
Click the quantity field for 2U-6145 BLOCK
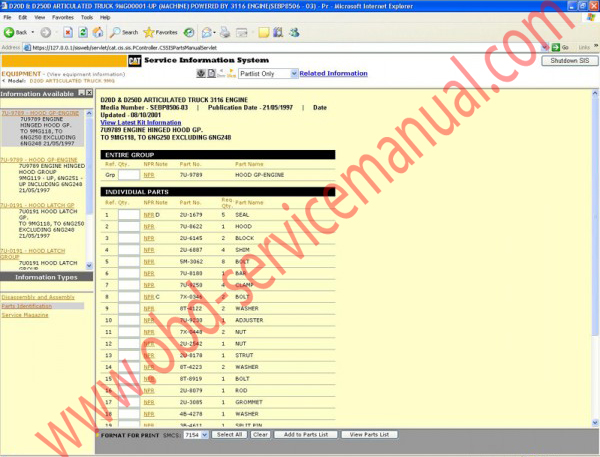coord(129,238)
